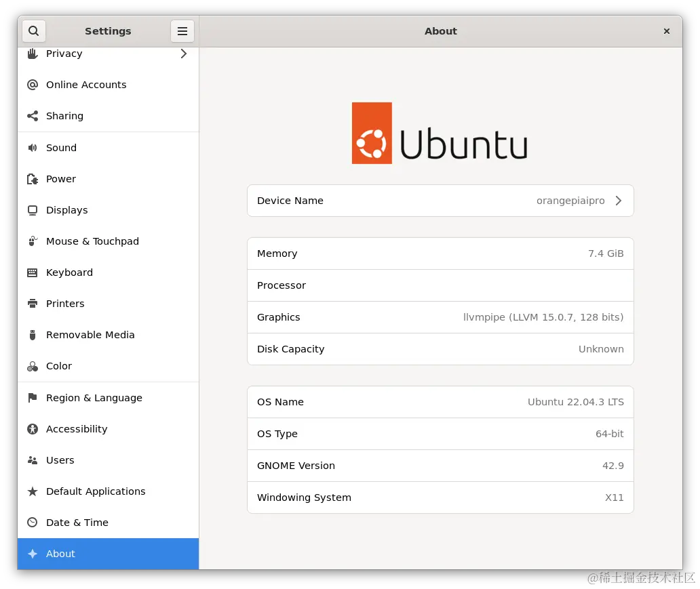Open Date & Time settings

108,523
